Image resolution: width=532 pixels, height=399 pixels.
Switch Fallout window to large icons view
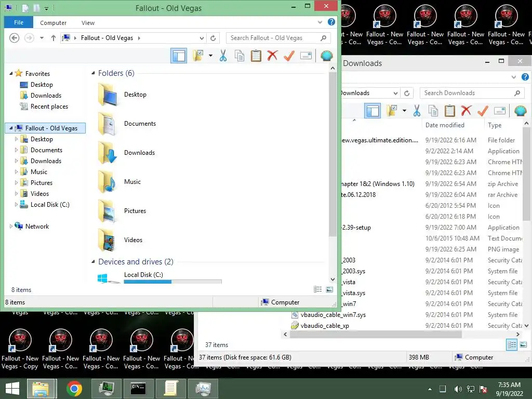point(329,289)
